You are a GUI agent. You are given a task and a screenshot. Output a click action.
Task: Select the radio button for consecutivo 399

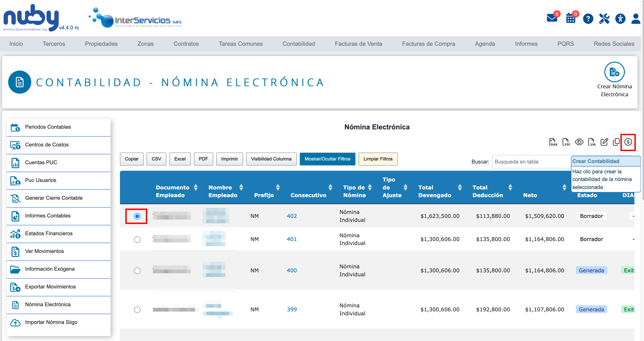pyautogui.click(x=137, y=309)
